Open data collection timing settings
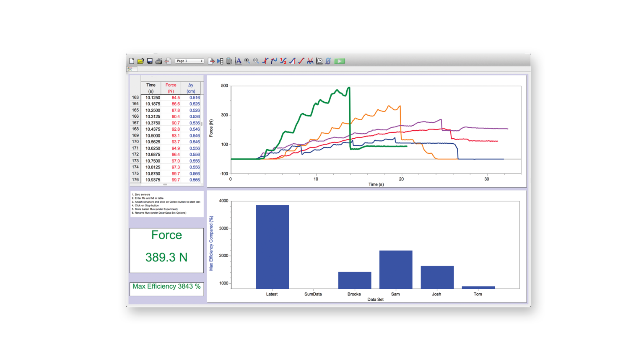644x362 pixels. [x=318, y=61]
